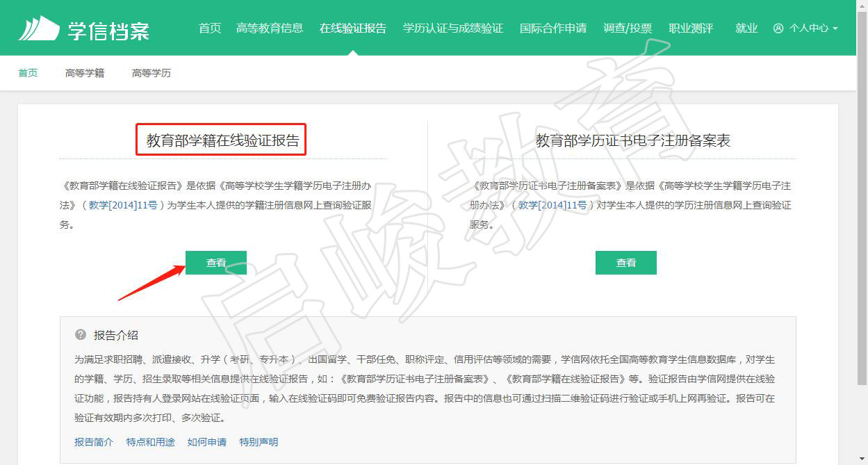The height and width of the screenshot is (465, 868).
Task: Open the 特别声明 link
Action: tap(259, 442)
